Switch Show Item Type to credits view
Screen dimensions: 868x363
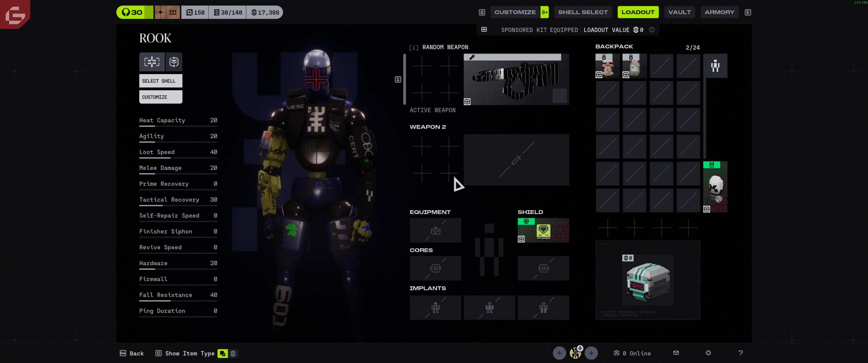[233, 354]
